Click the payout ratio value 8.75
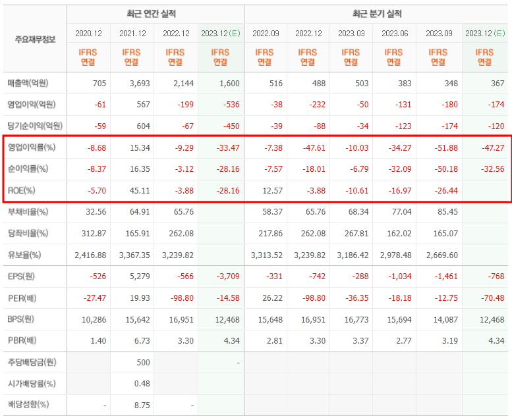Viewport: 512px width, 420px height. click(142, 406)
